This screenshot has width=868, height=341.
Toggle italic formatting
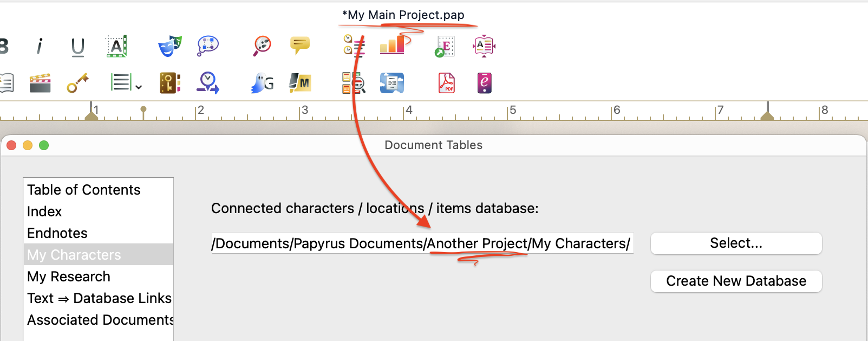point(40,47)
